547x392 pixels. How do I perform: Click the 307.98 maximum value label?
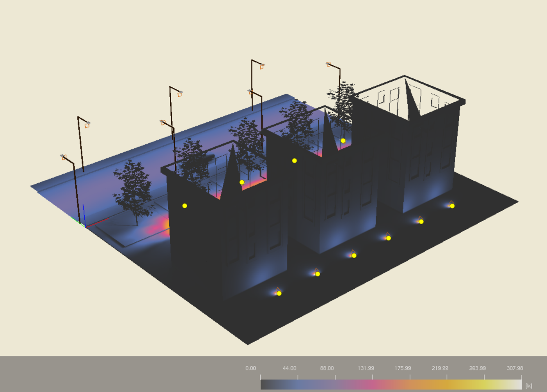pyautogui.click(x=515, y=368)
